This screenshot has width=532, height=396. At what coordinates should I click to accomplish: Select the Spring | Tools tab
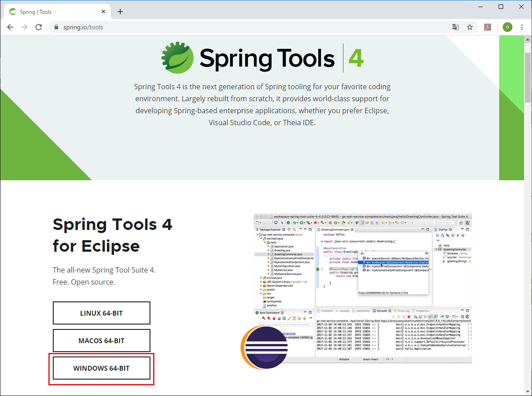(57, 12)
